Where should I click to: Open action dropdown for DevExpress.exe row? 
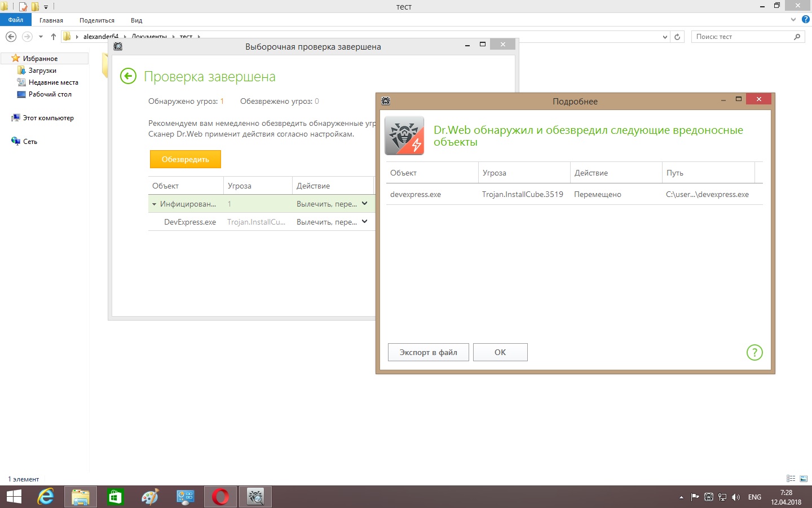point(364,222)
